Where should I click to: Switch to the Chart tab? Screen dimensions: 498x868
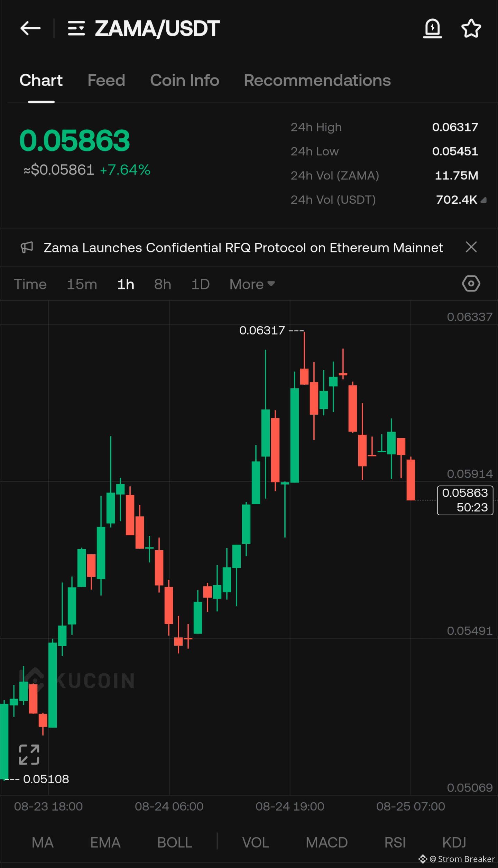(x=41, y=80)
